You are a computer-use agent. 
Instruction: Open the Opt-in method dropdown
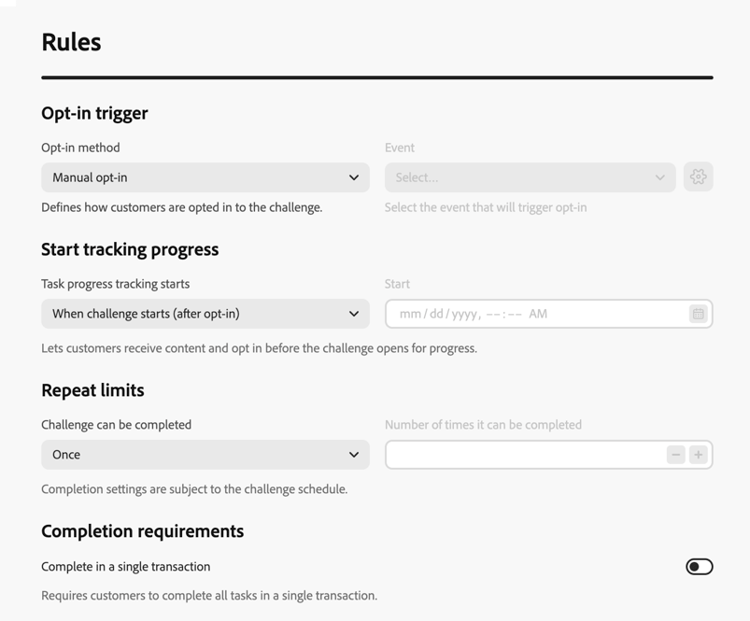(x=205, y=177)
